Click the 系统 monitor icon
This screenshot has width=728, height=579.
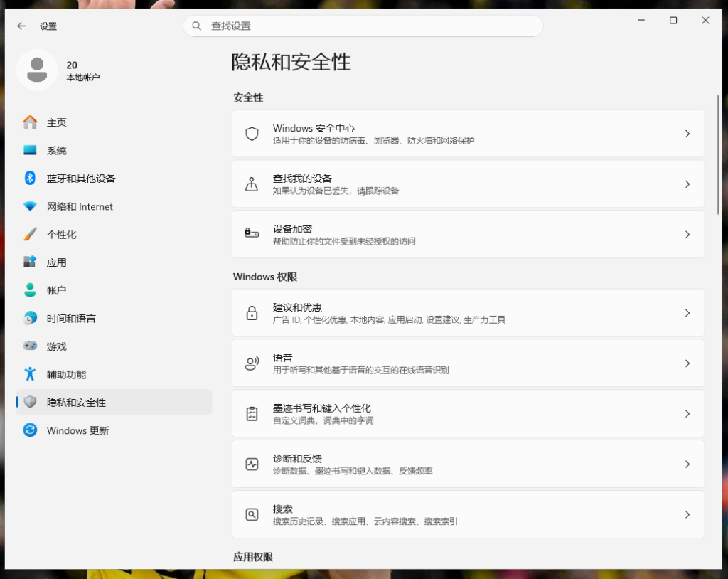(30, 150)
